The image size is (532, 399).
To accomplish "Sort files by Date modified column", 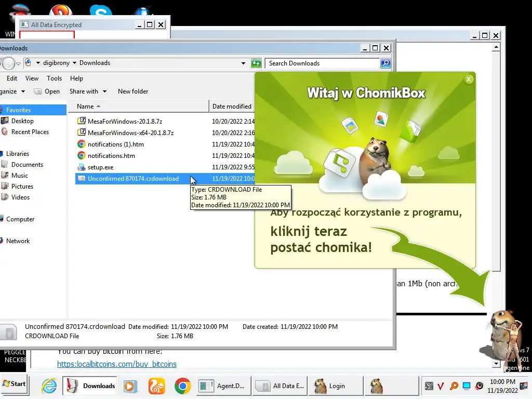I will click(x=232, y=106).
